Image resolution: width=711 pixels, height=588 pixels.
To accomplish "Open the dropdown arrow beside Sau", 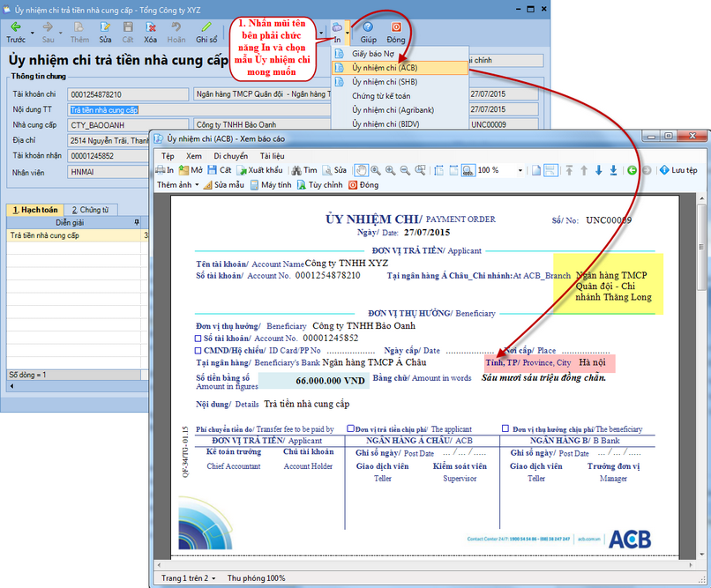I will 60,33.
